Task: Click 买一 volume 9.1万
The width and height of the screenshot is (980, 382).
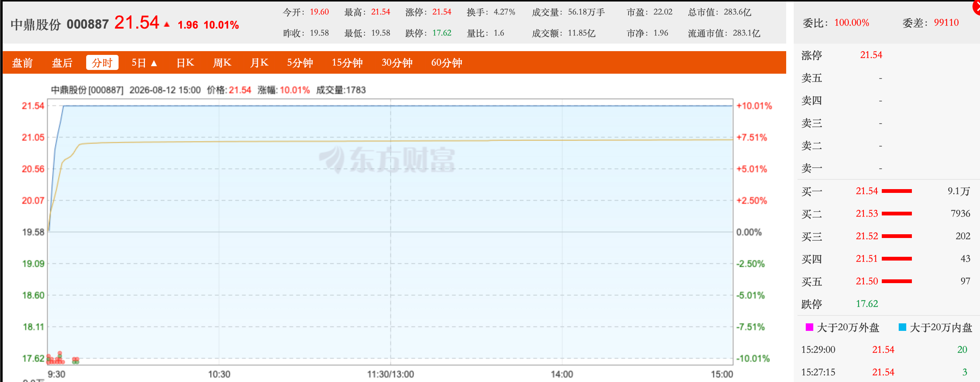Action: (959, 191)
